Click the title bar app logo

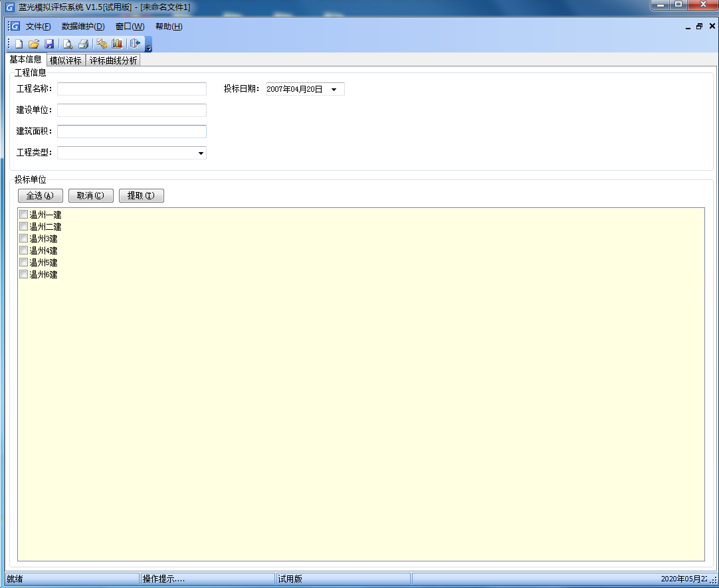click(9, 7)
